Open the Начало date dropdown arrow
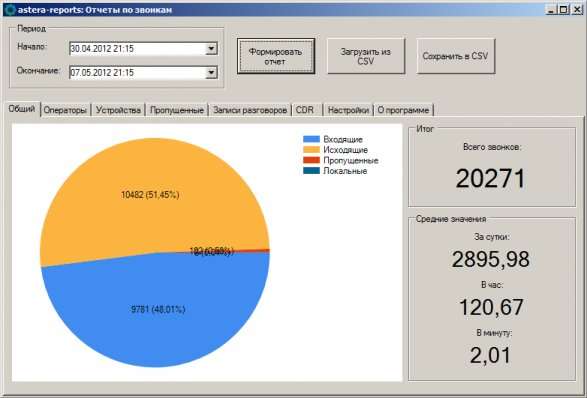 tap(211, 49)
